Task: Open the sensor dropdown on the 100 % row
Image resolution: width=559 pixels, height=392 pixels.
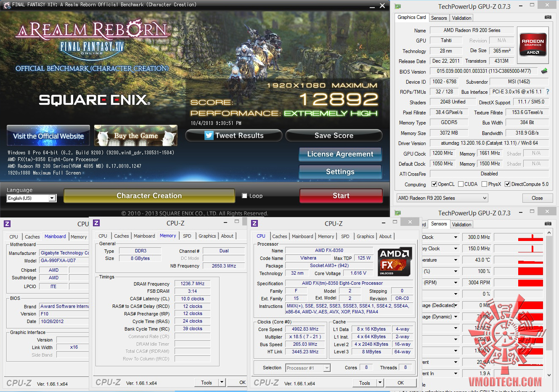Action: 456,271
